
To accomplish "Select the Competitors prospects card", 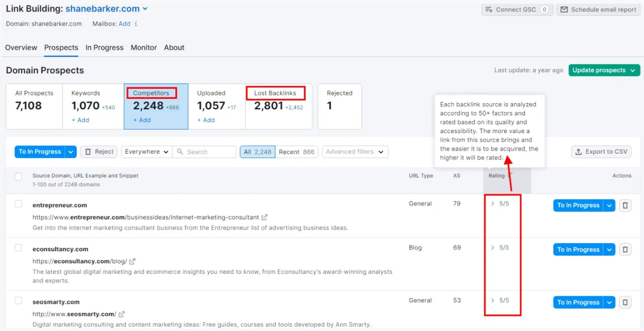I will 156,107.
